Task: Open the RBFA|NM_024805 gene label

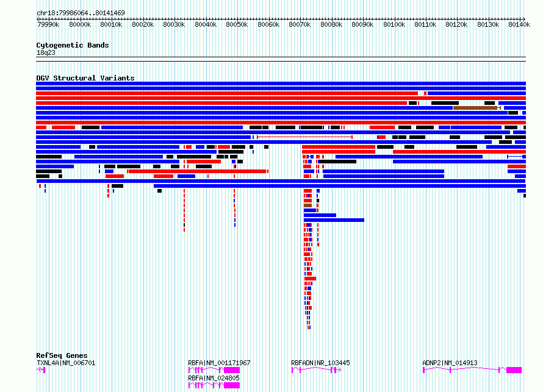Action: [x=214, y=378]
